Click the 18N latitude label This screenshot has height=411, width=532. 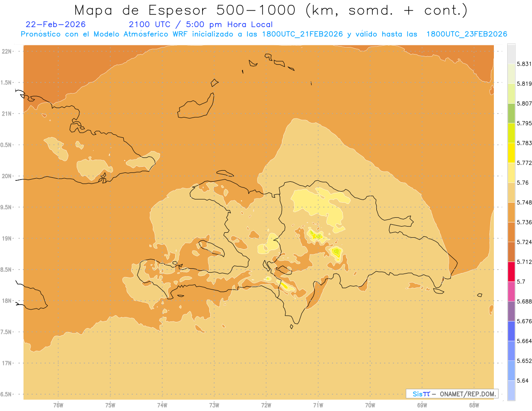(x=7, y=301)
